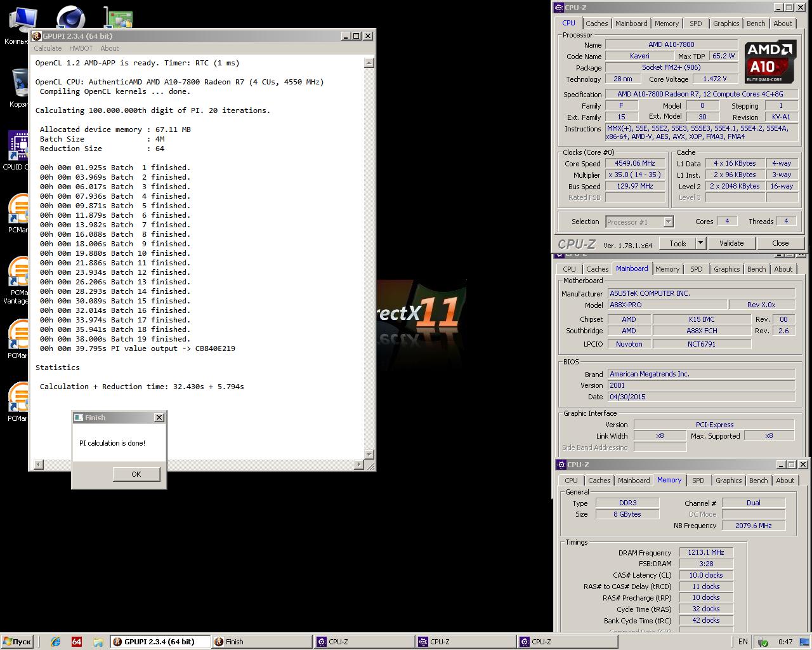This screenshot has height=650, width=812.
Task: Click GPUPI vertical scrollbar up arrow
Action: [369, 63]
